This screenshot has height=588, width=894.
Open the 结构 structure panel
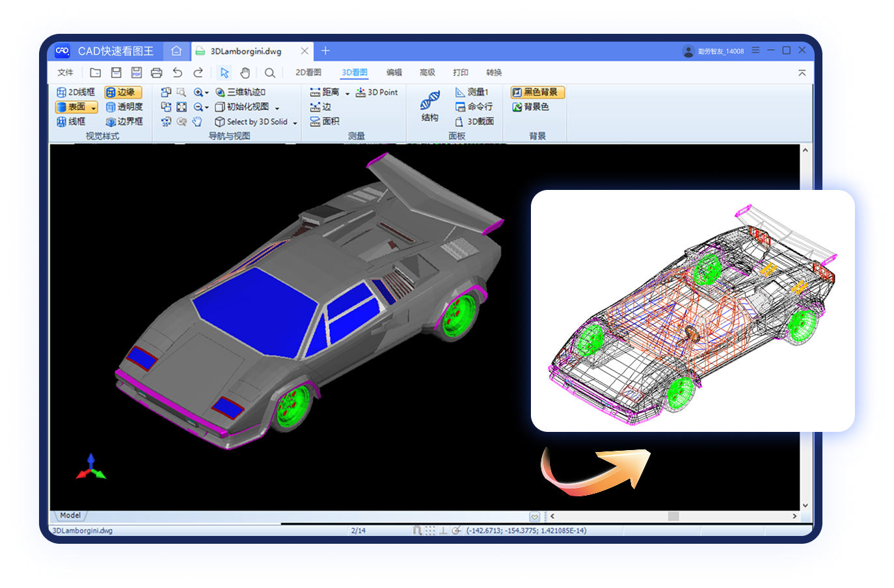[x=429, y=107]
